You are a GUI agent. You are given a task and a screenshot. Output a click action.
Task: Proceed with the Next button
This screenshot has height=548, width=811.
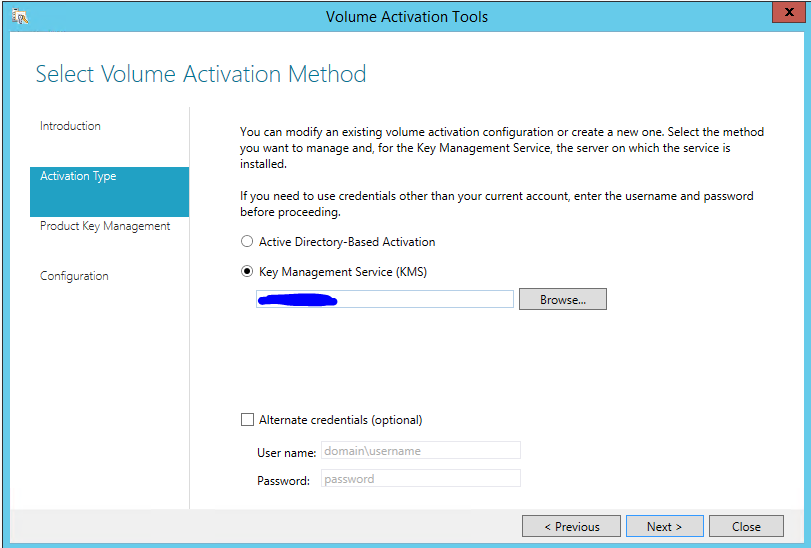[665, 526]
